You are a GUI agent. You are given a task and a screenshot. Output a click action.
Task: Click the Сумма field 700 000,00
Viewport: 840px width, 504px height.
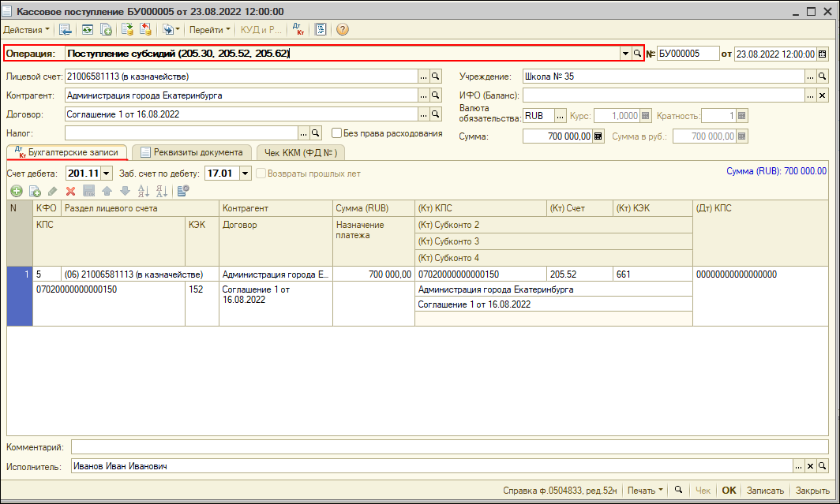click(x=557, y=136)
